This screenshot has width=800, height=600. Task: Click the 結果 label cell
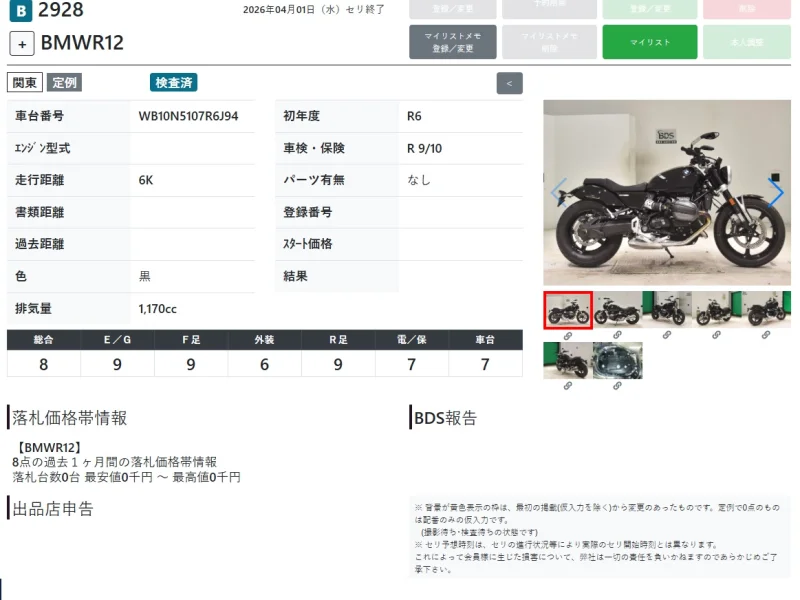337,277
